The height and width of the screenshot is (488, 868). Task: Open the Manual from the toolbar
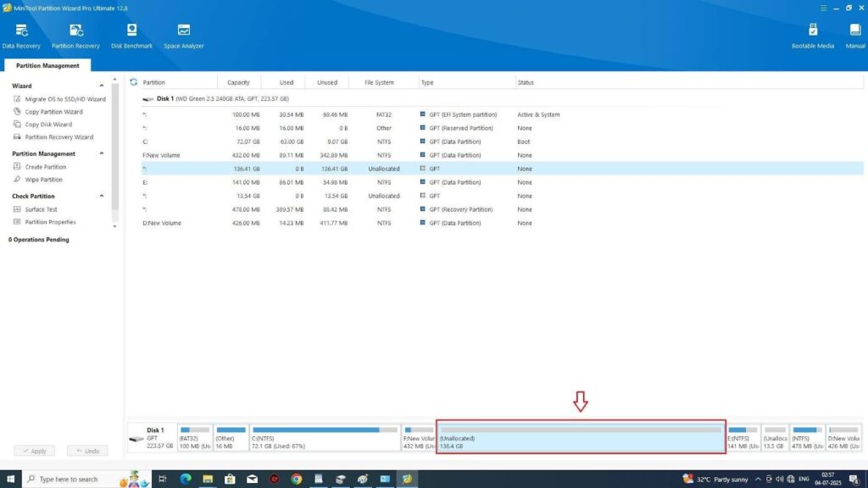(x=854, y=35)
